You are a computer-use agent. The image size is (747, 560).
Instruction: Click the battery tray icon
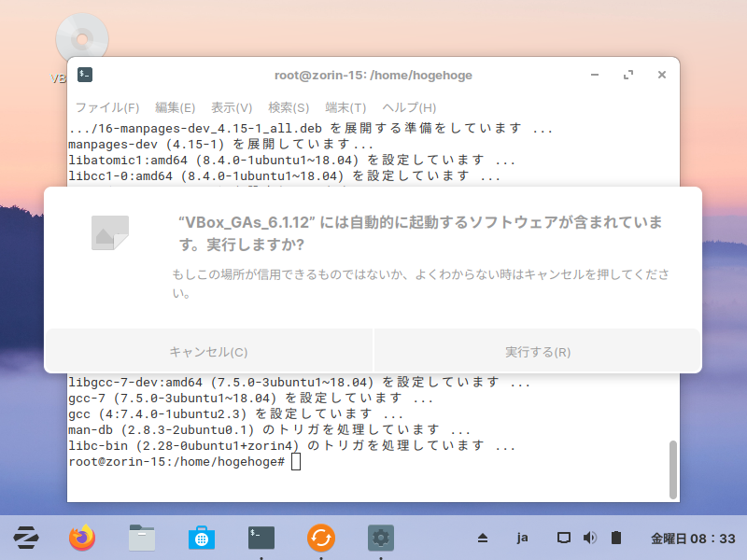pyautogui.click(x=616, y=539)
